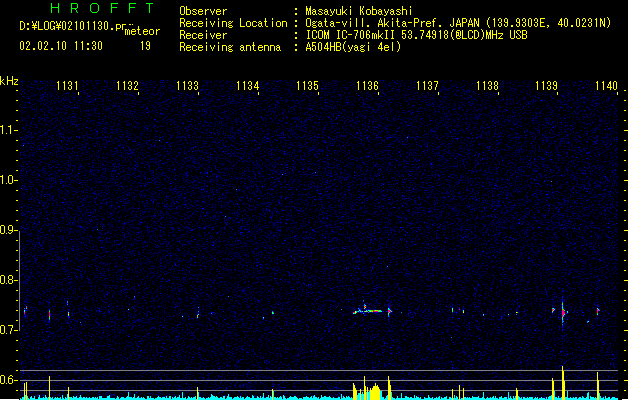629x400 pixels.
Task: Click the 1137 time axis label
Action: pyautogui.click(x=427, y=86)
